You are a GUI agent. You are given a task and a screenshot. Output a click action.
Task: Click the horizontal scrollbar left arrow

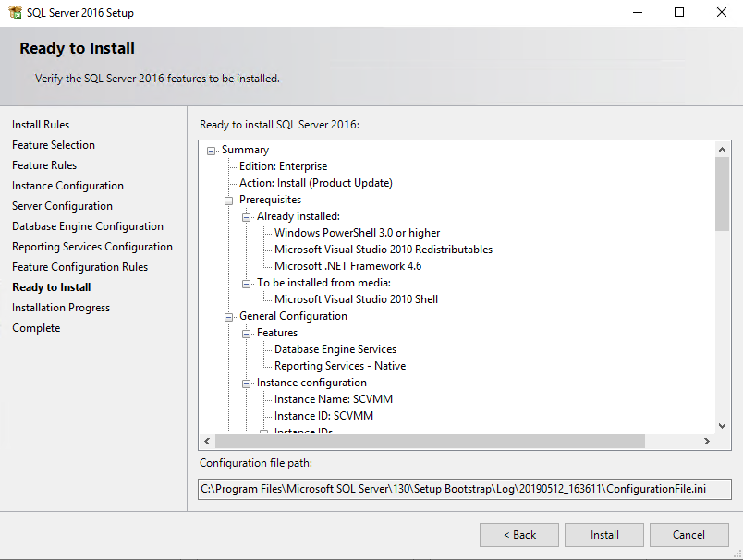207,441
